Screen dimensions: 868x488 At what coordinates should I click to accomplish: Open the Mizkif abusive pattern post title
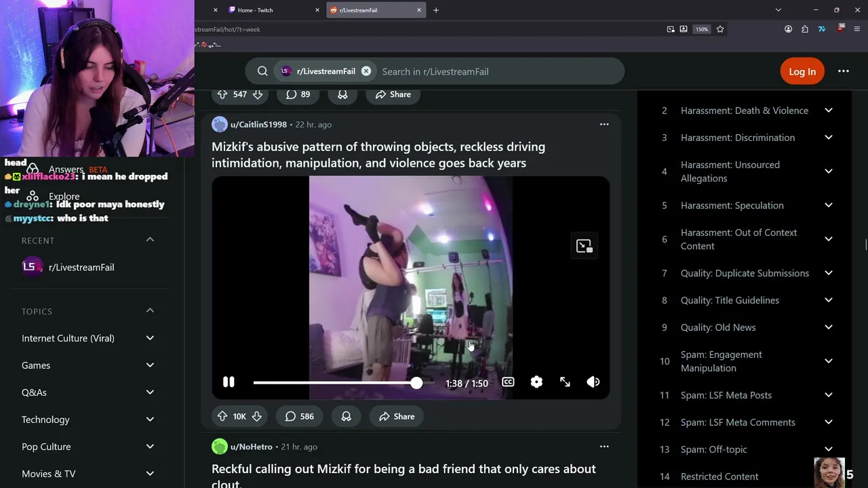378,155
